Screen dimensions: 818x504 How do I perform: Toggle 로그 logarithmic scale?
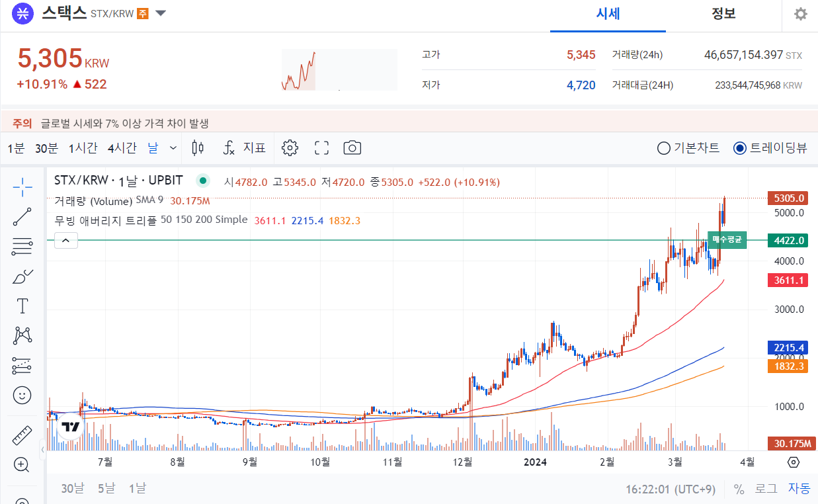pos(766,489)
